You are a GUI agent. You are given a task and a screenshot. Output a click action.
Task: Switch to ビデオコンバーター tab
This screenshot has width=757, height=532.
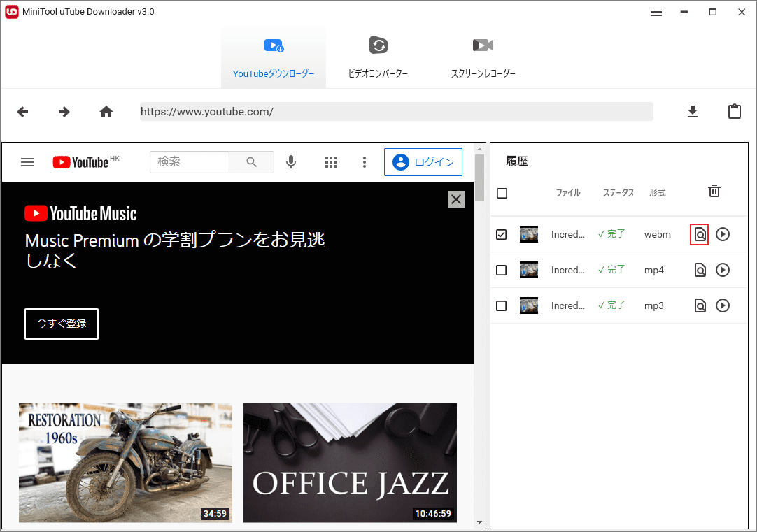[x=378, y=57]
